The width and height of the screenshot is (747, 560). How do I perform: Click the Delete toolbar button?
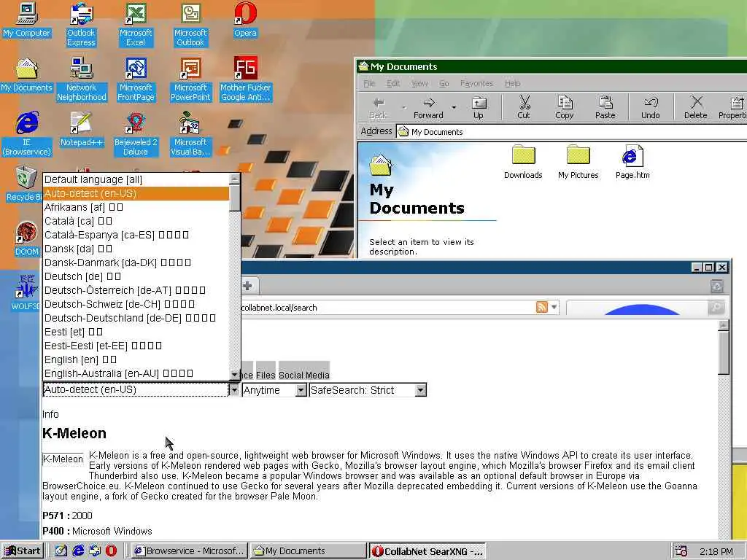coord(695,108)
